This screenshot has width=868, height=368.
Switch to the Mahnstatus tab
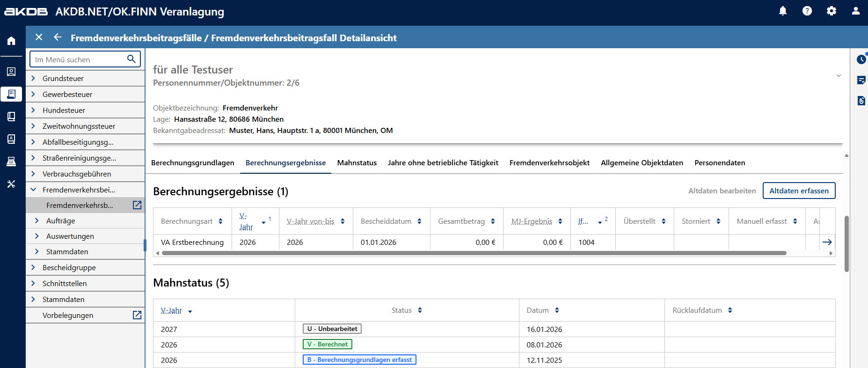click(x=357, y=163)
